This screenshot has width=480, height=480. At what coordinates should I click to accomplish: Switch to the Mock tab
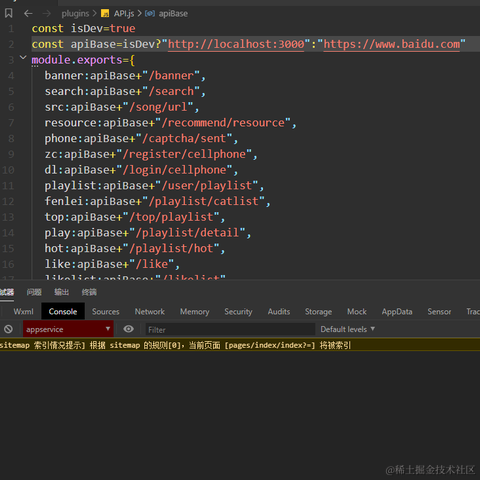pyautogui.click(x=357, y=312)
